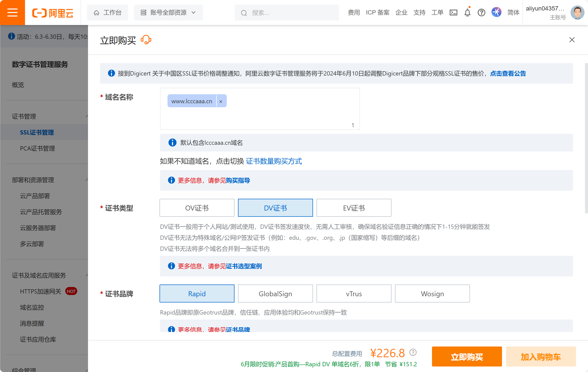Screen dimensions: 588x372
Task: Go to the 工作台 workbench
Action: click(x=107, y=12)
